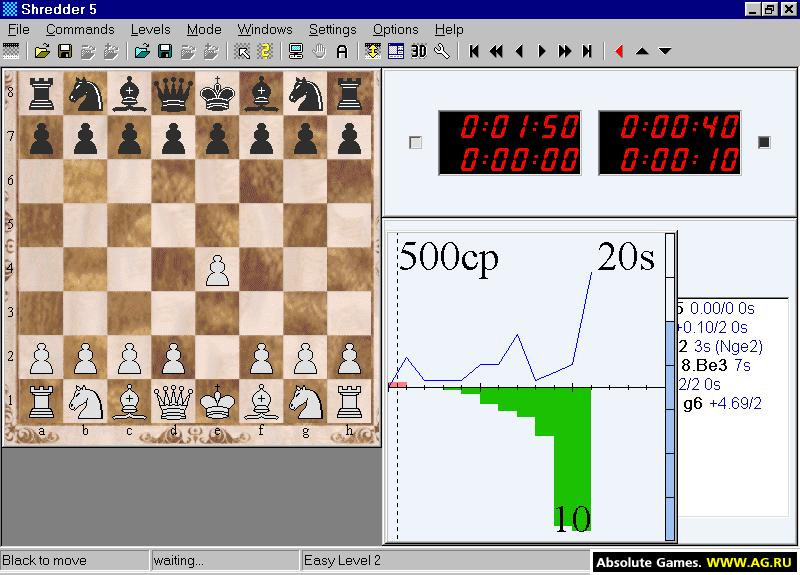The height and width of the screenshot is (575, 800).
Task: Open the Windows menu
Action: 265,30
